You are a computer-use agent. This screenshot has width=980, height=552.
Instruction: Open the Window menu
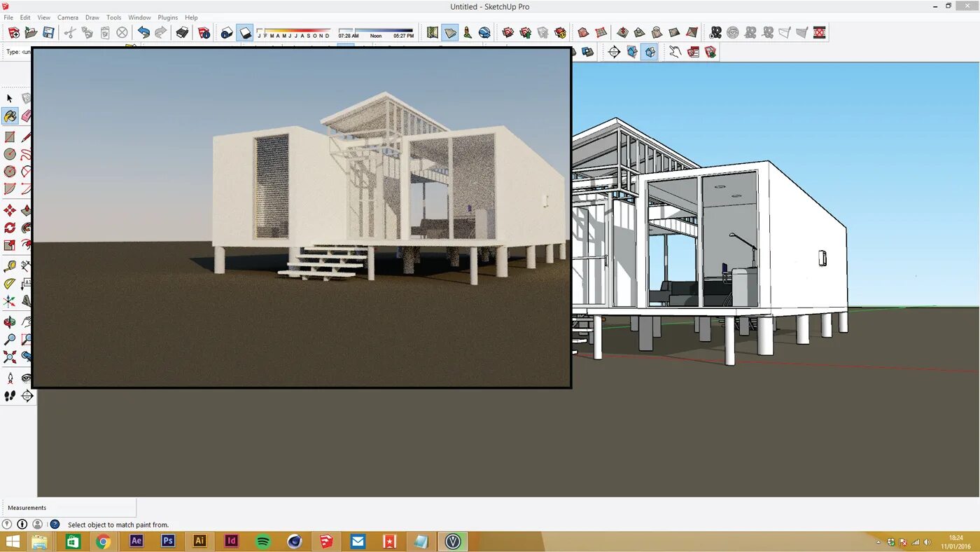point(139,18)
